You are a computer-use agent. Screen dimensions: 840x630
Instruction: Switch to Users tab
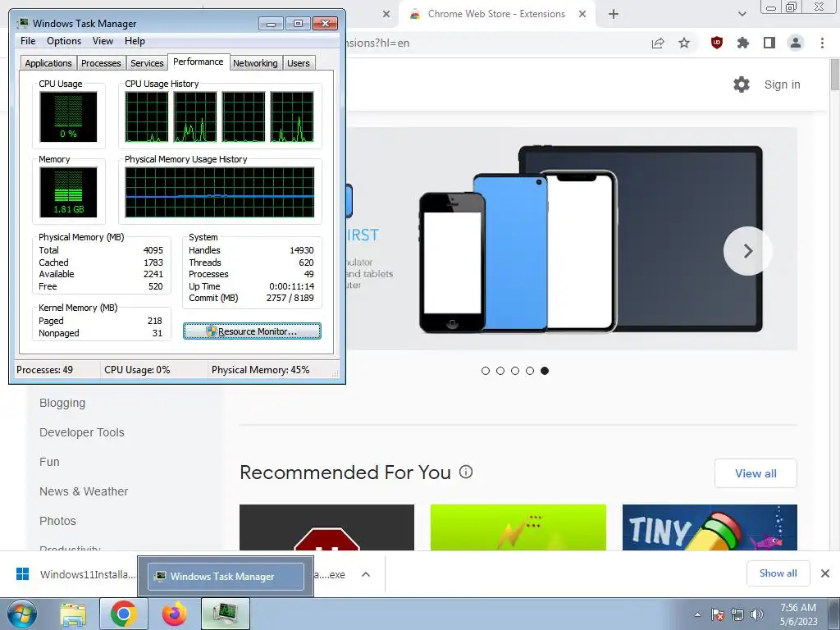(x=299, y=63)
